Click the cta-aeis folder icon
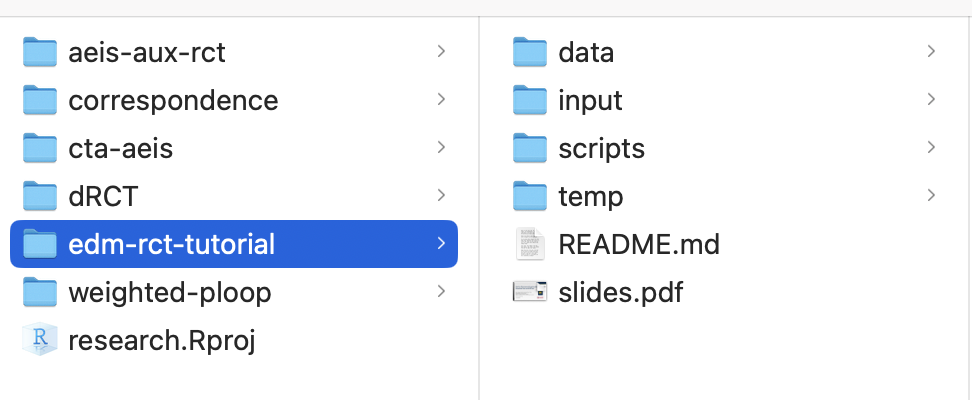The height and width of the screenshot is (400, 972). click(x=40, y=148)
